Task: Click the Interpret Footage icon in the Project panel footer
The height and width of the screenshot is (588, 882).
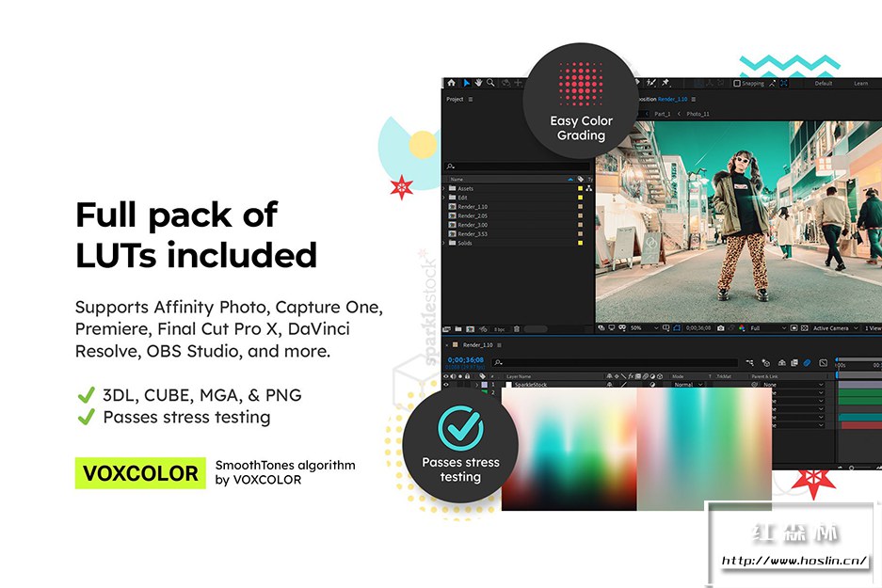Action: pyautogui.click(x=447, y=329)
